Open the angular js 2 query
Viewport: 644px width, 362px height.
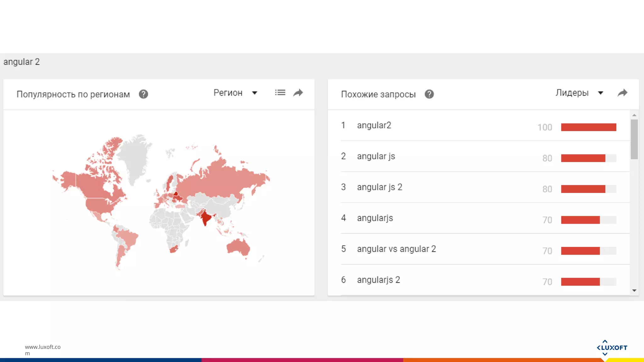(380, 187)
